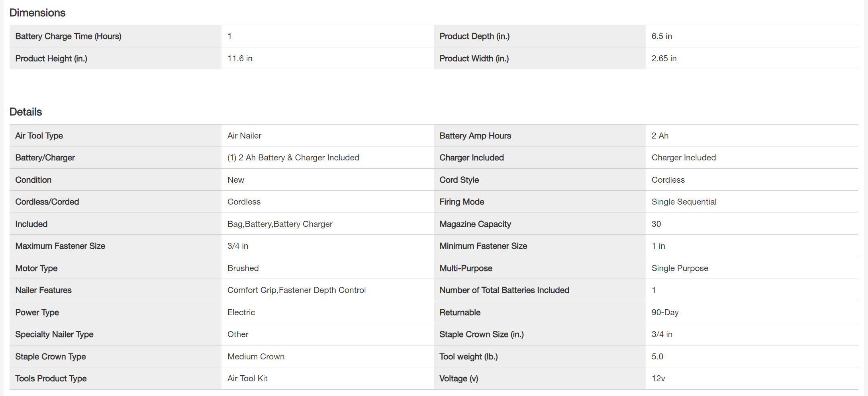Viewport: 868px width, 396px height.
Task: Click the Returnable 90-Day value
Action: pyautogui.click(x=665, y=312)
